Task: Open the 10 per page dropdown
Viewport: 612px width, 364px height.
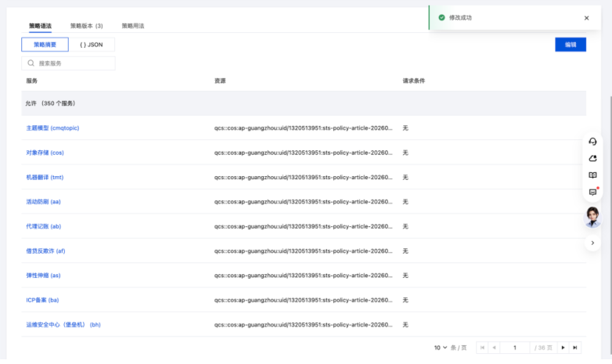Action: click(441, 348)
